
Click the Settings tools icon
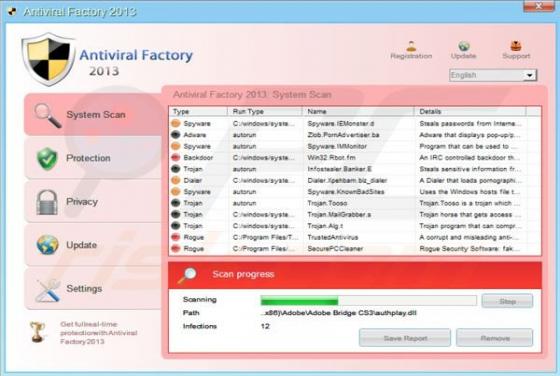(x=48, y=290)
